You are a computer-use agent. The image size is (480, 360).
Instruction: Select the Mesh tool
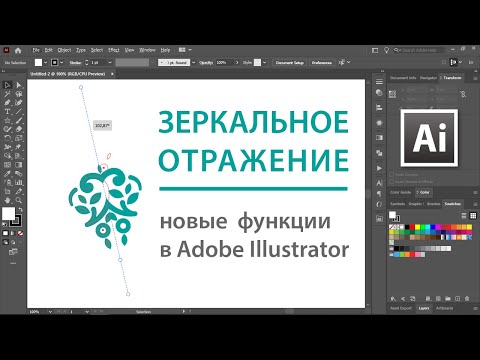point(8,165)
